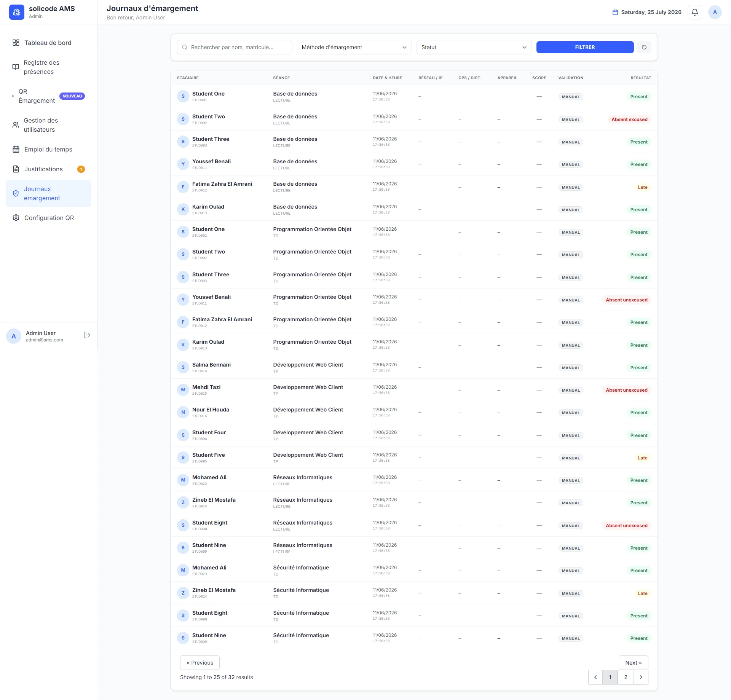Screen dimensions: 731x700
Task: Click the Saturday, 25 July 2026 date
Action: pos(651,12)
